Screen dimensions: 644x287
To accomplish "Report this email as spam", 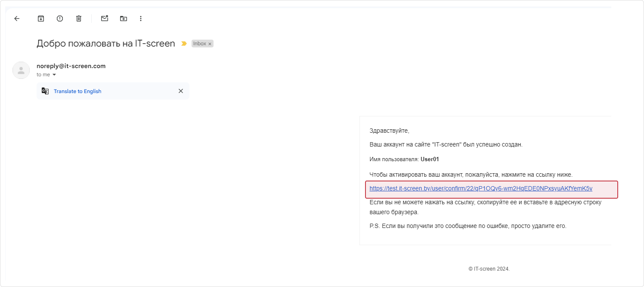I will pos(60,19).
